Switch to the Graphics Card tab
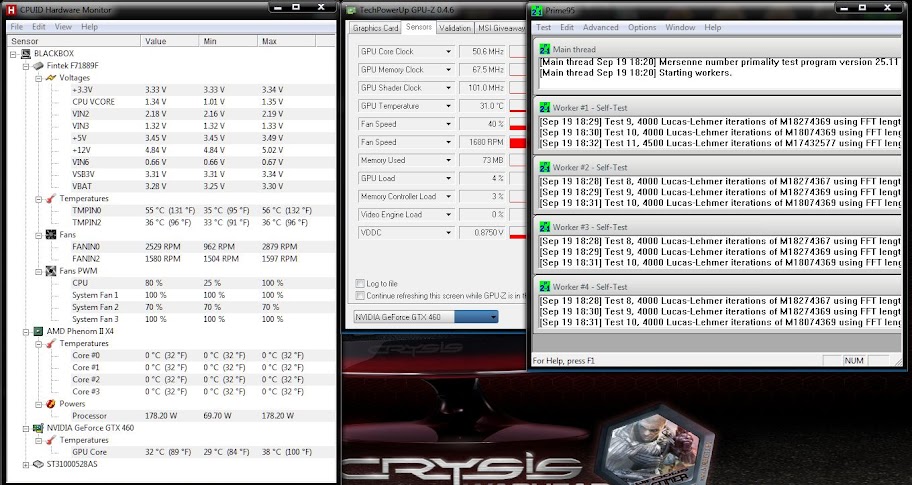Image resolution: width=912 pixels, height=485 pixels. pos(375,28)
